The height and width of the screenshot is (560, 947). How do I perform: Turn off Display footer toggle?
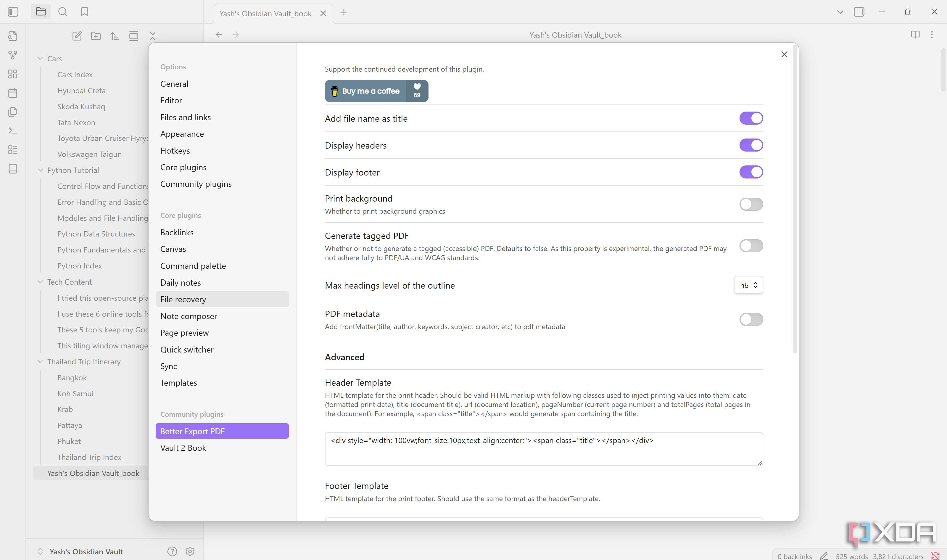pos(751,172)
